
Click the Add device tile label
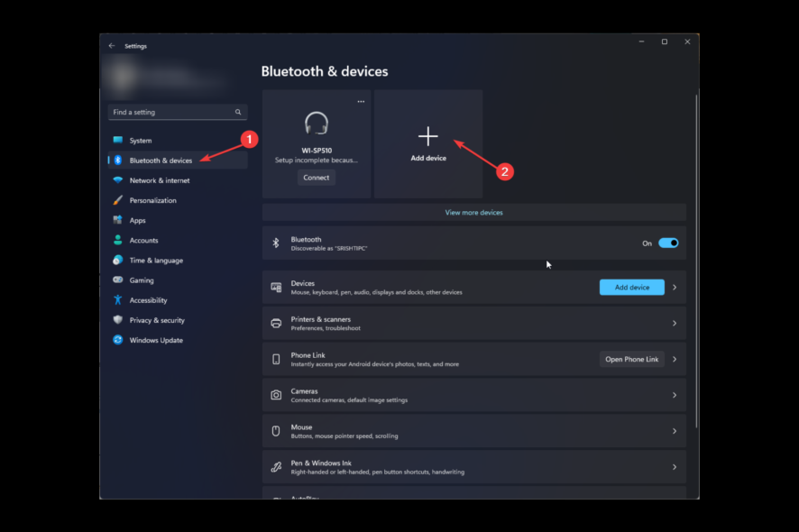(428, 158)
